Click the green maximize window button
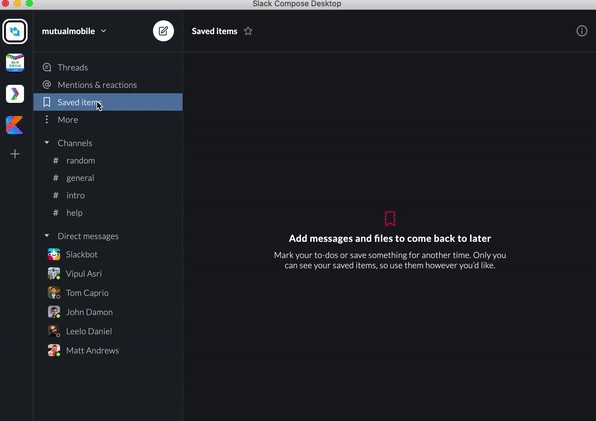This screenshot has width=596, height=421. coord(30,3)
